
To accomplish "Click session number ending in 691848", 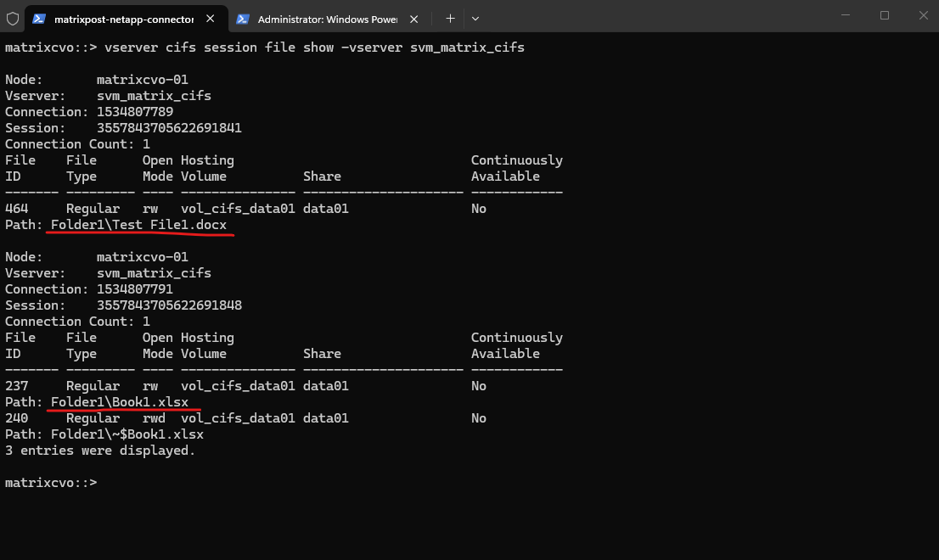I will [x=169, y=305].
